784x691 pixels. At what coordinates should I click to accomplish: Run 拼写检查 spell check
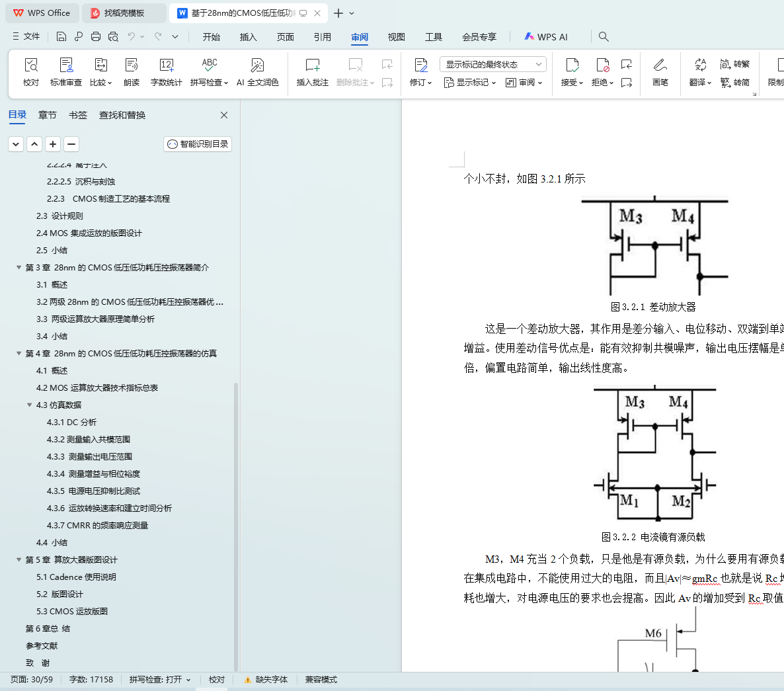[209, 72]
